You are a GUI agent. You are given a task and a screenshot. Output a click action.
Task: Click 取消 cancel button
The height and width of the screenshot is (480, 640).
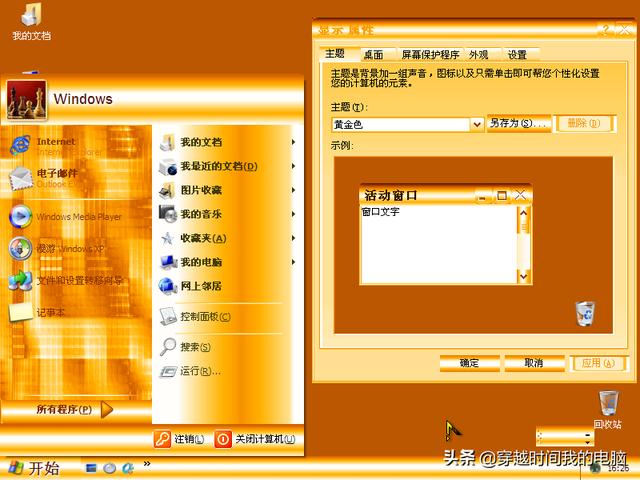534,363
